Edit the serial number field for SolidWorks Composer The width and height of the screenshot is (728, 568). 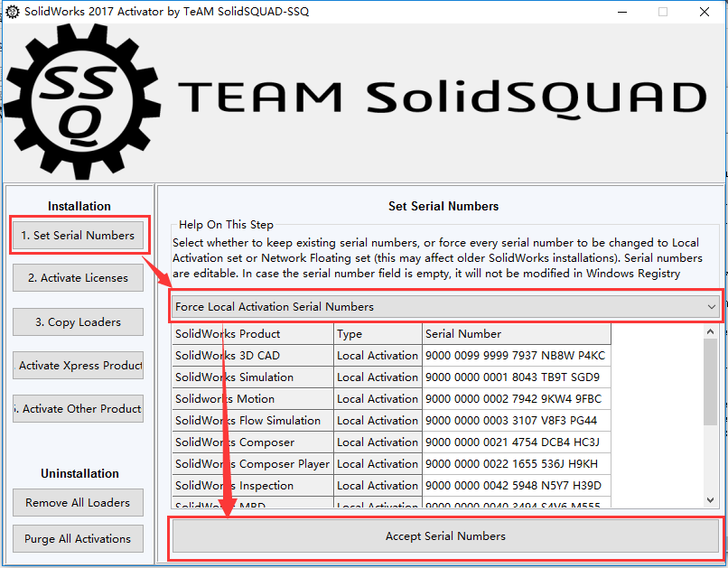pos(517,442)
